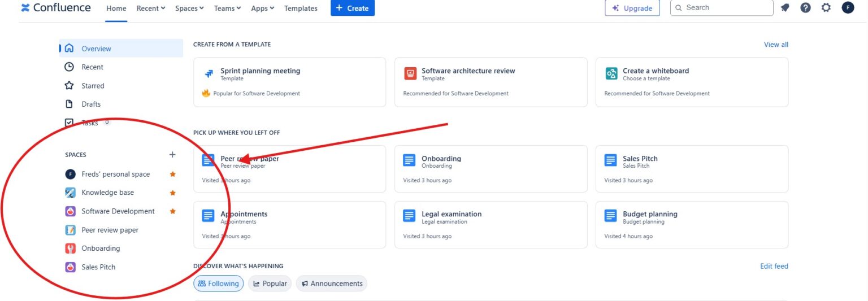Image resolution: width=868 pixels, height=301 pixels.
Task: Expand the Recent dropdown menu
Action: (151, 8)
